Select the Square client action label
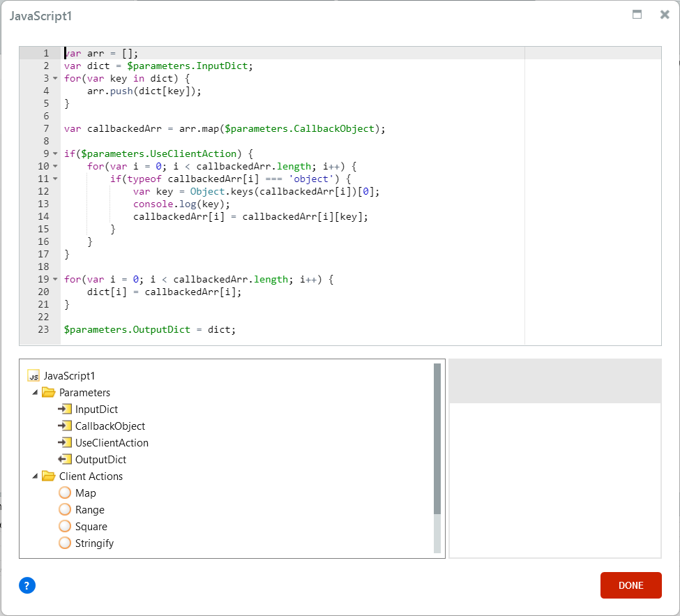 (91, 527)
